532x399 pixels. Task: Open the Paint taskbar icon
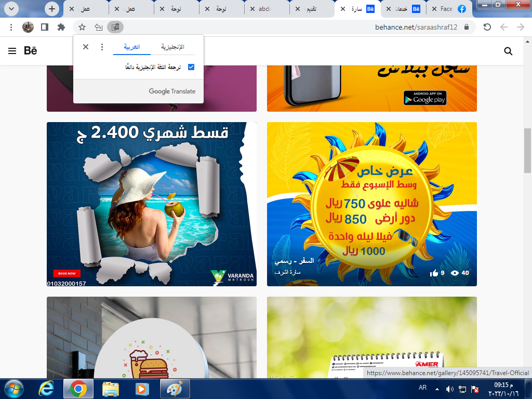tap(175, 389)
